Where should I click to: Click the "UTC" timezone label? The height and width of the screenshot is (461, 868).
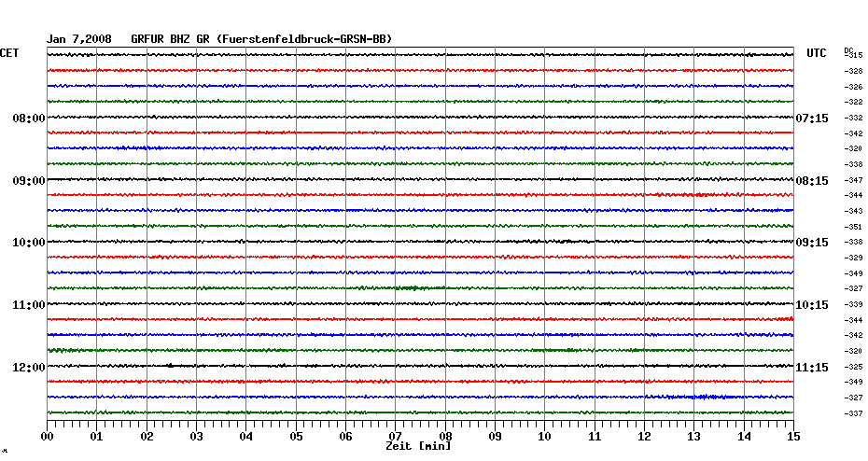pyautogui.click(x=817, y=53)
